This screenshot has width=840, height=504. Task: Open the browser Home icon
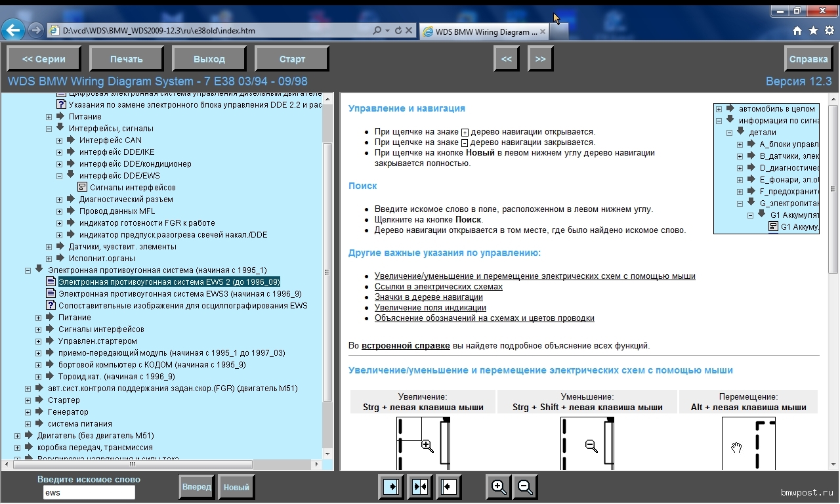click(797, 31)
